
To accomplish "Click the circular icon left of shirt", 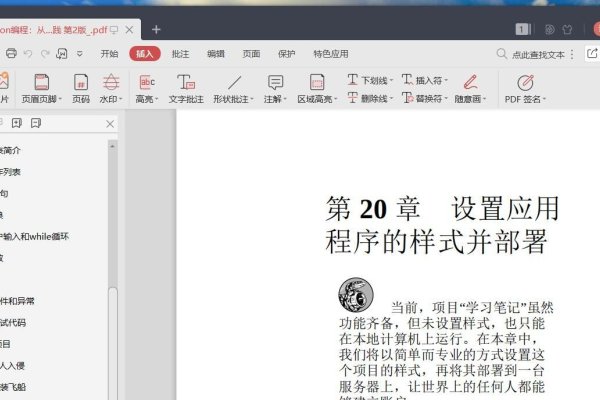I will 549,29.
